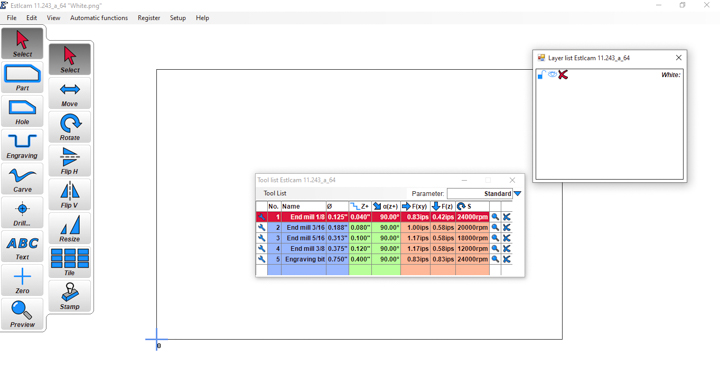Toggle White layer visibility eye icon
Screen dimensions: 720x384
pyautogui.click(x=552, y=74)
